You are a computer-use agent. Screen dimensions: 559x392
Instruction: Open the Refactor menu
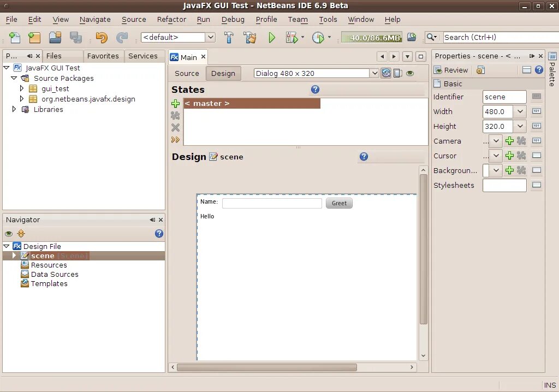(171, 19)
